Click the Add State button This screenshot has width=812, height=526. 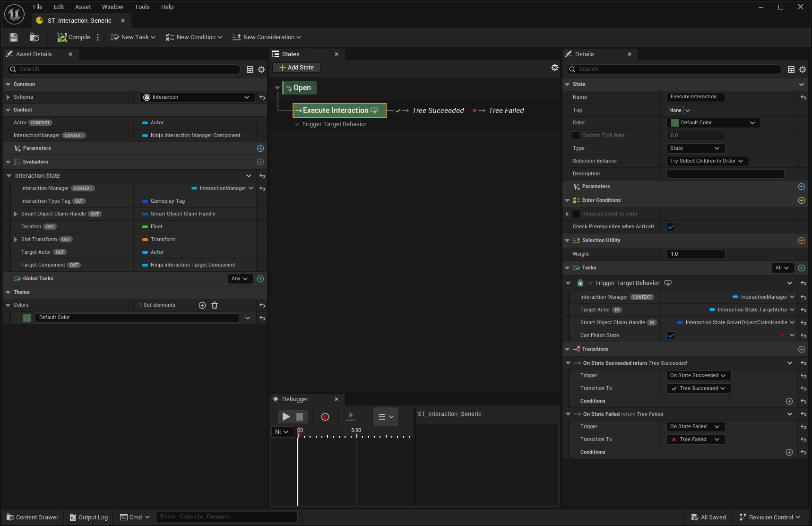(296, 68)
